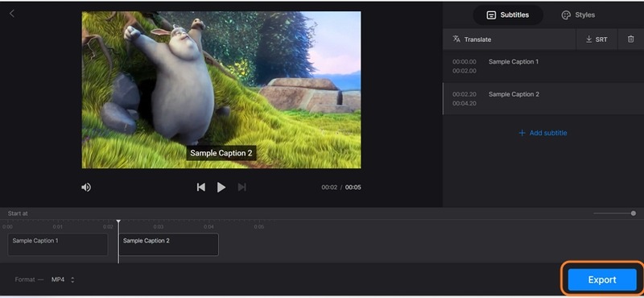Screen dimensions: 644x298
Task: Play the video preview
Action: [221, 188]
